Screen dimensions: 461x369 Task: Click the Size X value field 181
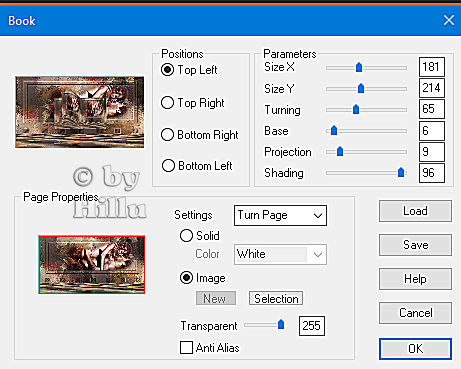click(432, 67)
